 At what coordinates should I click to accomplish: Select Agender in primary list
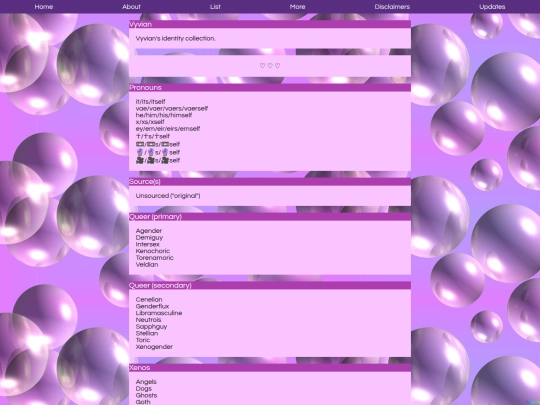(x=149, y=231)
